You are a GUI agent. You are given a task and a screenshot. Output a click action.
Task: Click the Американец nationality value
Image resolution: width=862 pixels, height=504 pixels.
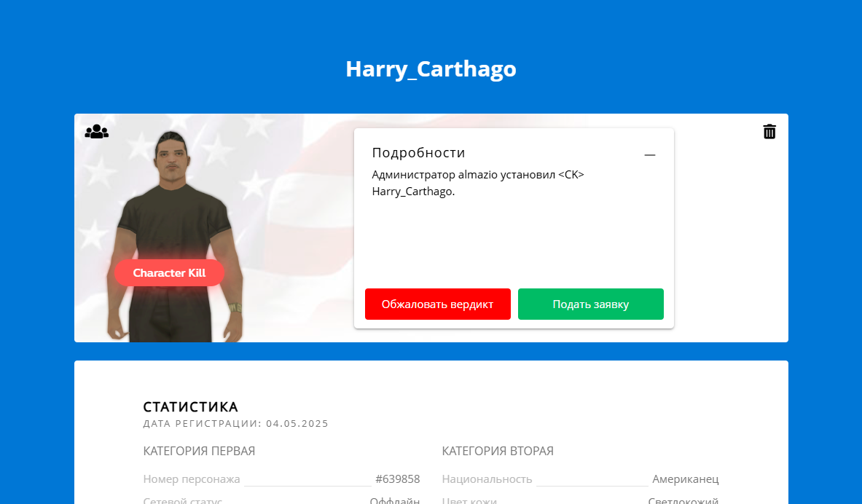point(685,479)
